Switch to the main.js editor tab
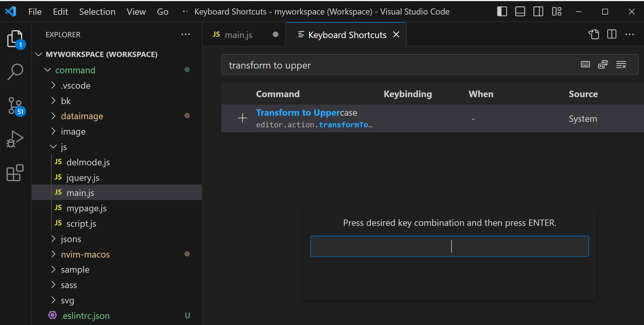This screenshot has height=325, width=644. click(244, 35)
